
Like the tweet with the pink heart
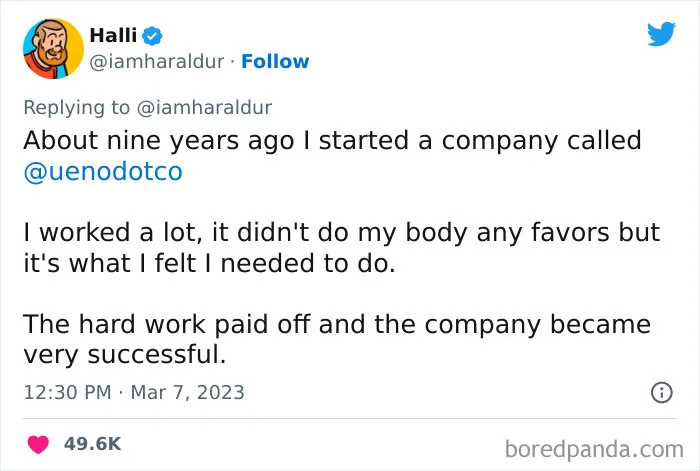coord(38,444)
